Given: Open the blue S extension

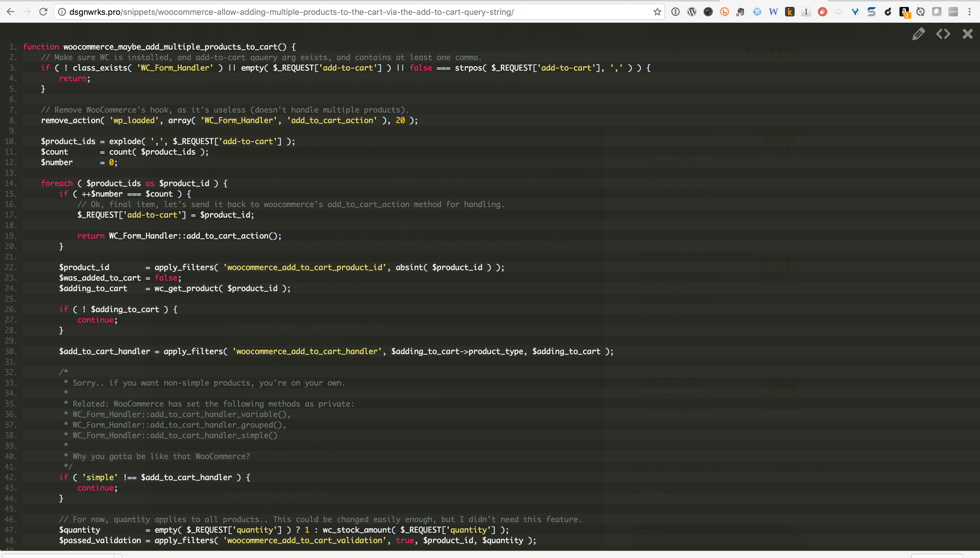Looking at the screenshot, I should click(x=871, y=12).
